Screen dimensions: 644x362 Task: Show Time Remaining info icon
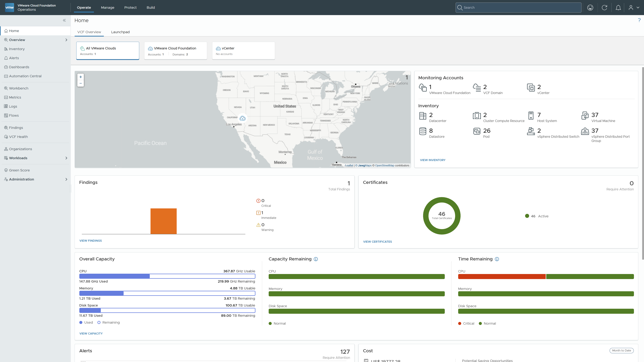(x=497, y=259)
